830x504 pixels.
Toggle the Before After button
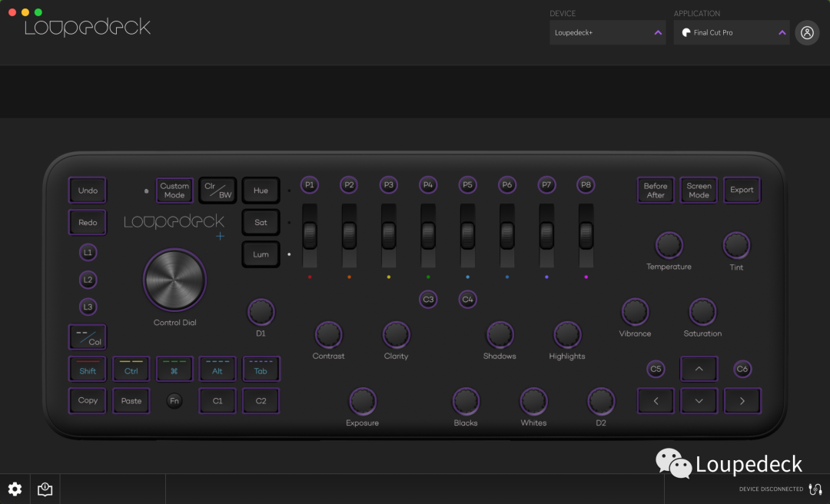coord(656,190)
